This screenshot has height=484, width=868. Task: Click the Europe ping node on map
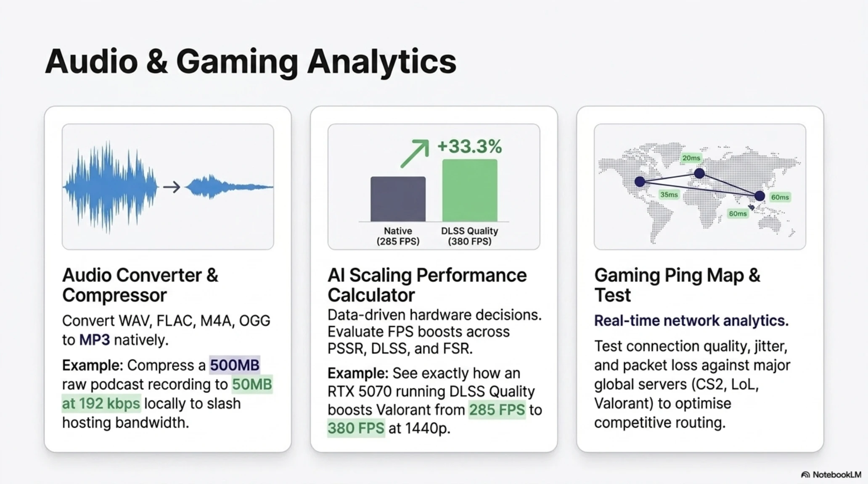pyautogui.click(x=699, y=173)
